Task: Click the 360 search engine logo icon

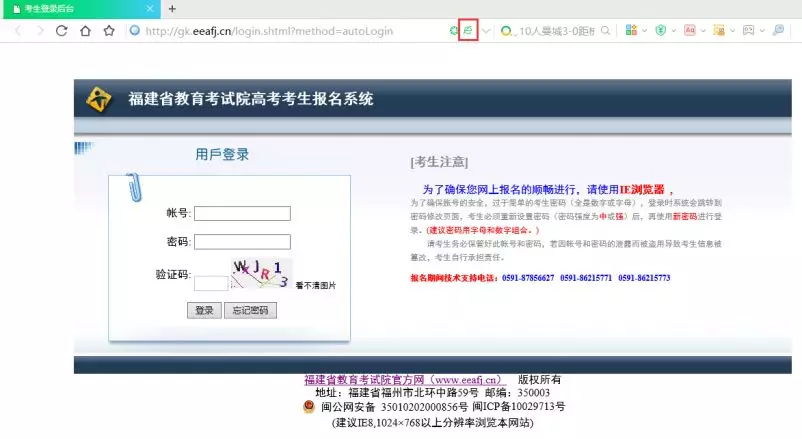Action: point(506,31)
